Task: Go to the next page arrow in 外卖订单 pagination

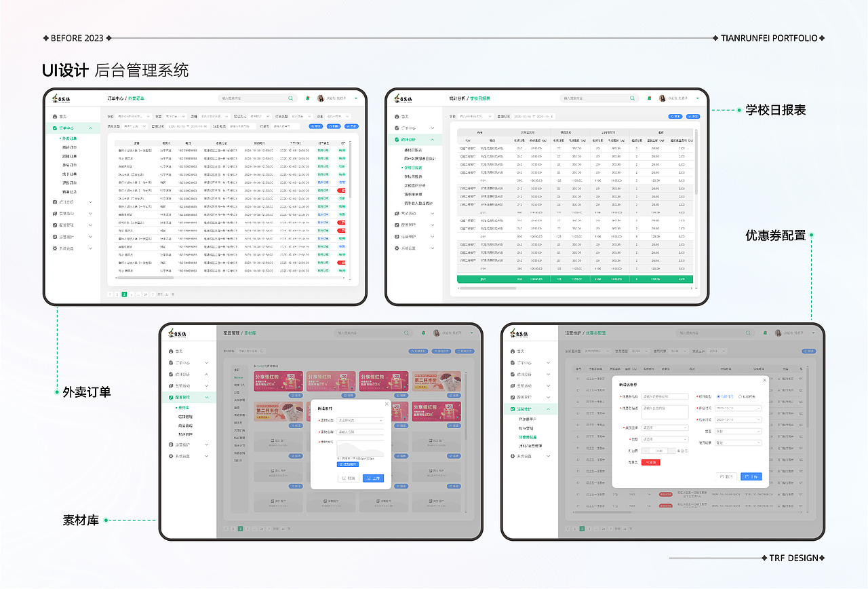Action: click(153, 294)
